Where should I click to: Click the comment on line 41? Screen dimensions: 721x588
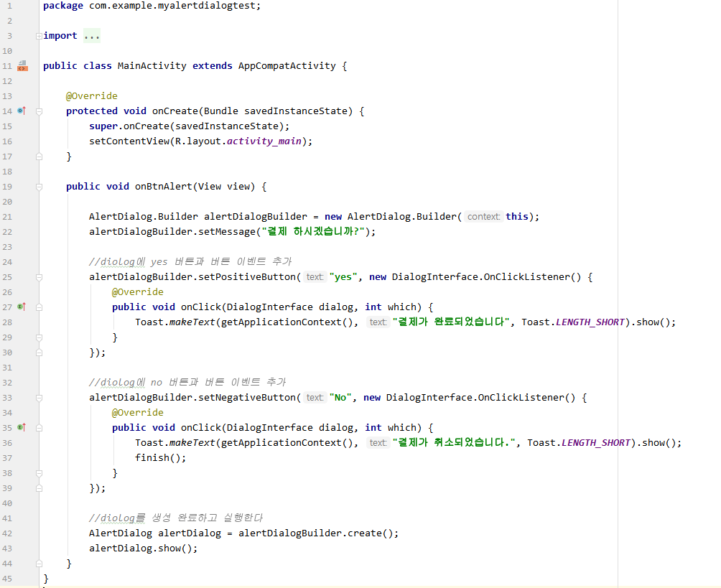point(176,518)
